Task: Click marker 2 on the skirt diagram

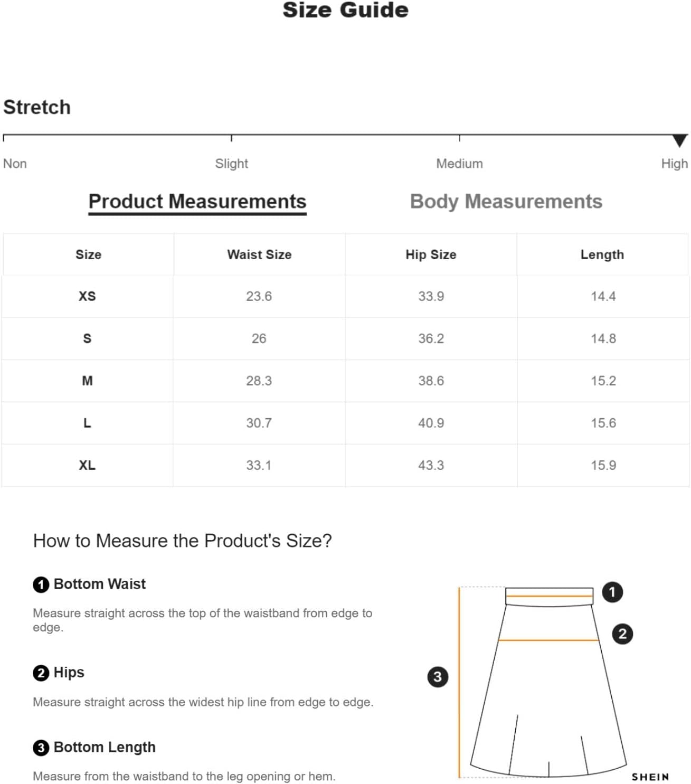Action: coord(622,634)
